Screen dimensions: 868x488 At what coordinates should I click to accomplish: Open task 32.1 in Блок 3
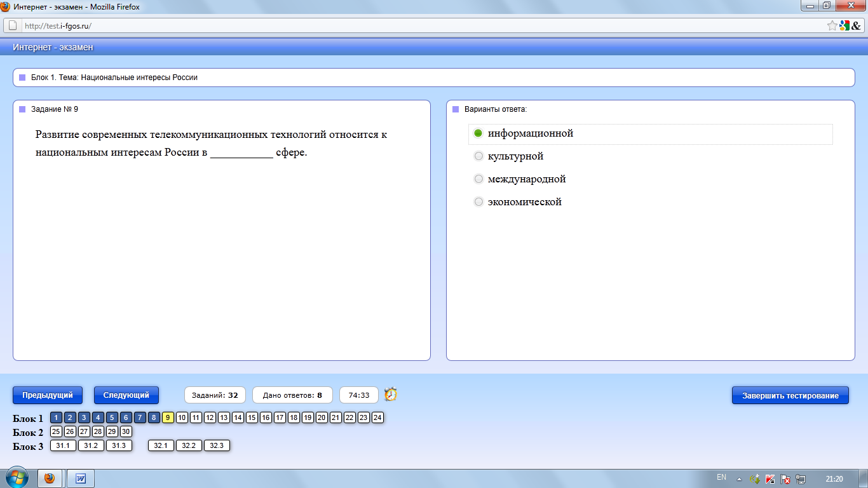coord(161,445)
